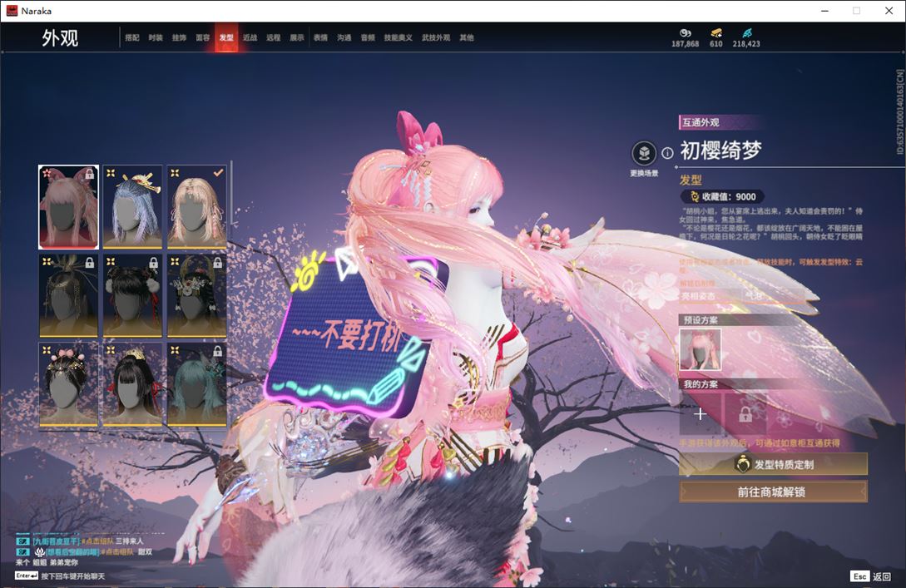Select the equipped blonde hairstyle with checkmark
Image resolution: width=906 pixels, height=588 pixels.
coord(196,207)
